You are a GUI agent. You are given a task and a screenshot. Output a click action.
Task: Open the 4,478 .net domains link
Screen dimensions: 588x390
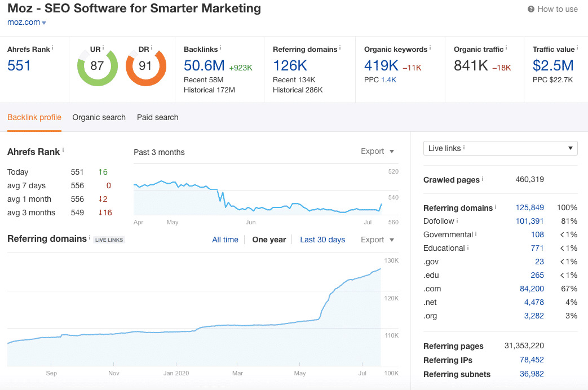[534, 302]
